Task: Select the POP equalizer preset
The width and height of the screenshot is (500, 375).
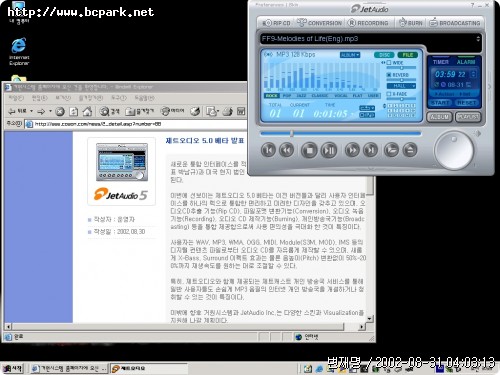Action: (287, 96)
